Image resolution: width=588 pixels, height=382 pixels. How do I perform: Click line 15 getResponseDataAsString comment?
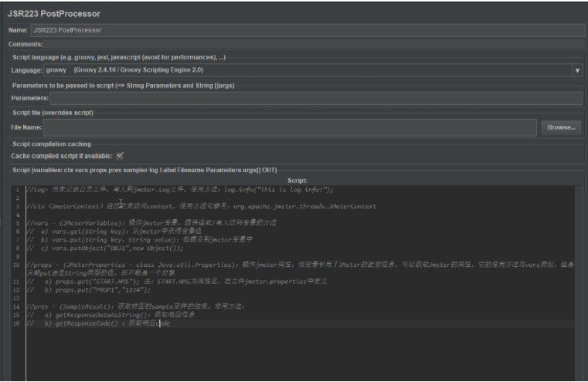(110, 315)
